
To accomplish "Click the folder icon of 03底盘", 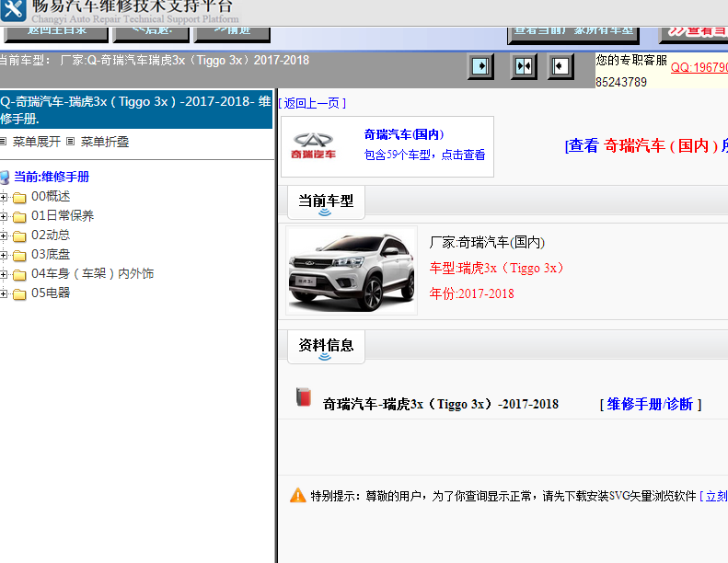I will tap(19, 255).
